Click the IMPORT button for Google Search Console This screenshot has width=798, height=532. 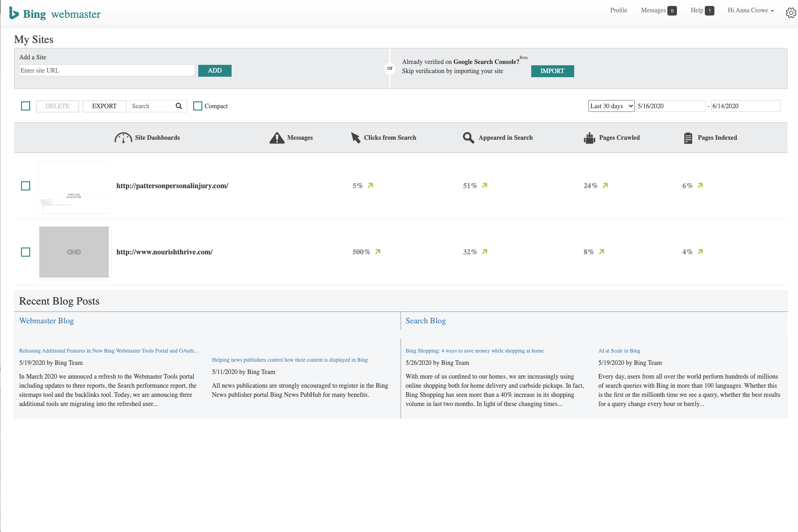tap(552, 71)
